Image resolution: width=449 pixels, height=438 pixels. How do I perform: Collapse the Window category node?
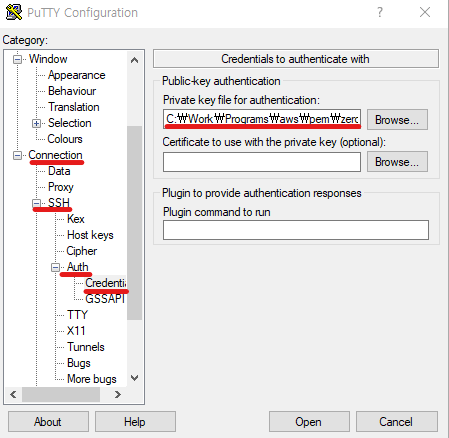[17, 59]
